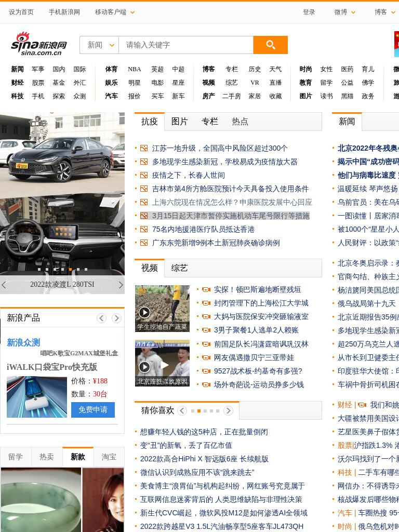Click video icon before 大妈与医院保安冲突砸输液室
Image resolution: width=399 pixels, height=532 pixels.
click(206, 316)
